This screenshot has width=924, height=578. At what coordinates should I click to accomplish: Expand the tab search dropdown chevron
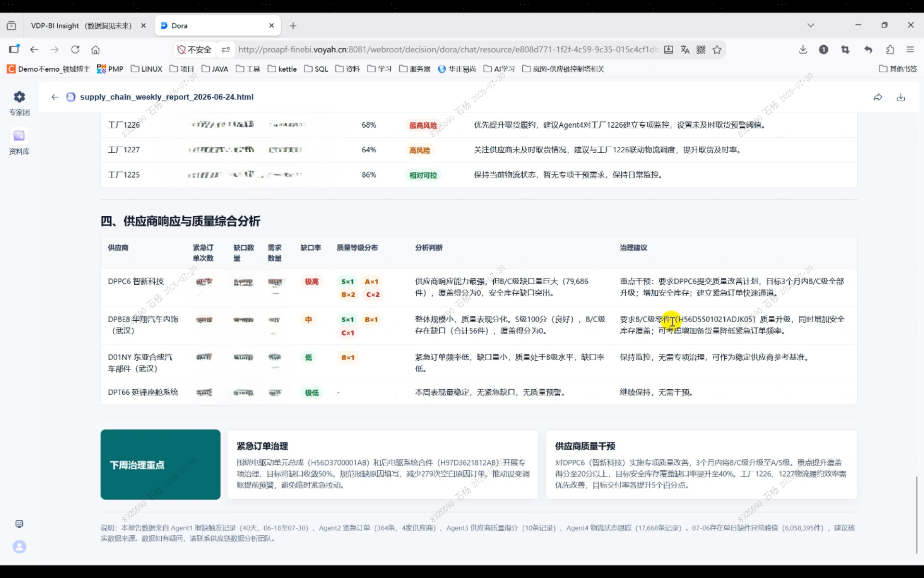pyautogui.click(x=811, y=26)
